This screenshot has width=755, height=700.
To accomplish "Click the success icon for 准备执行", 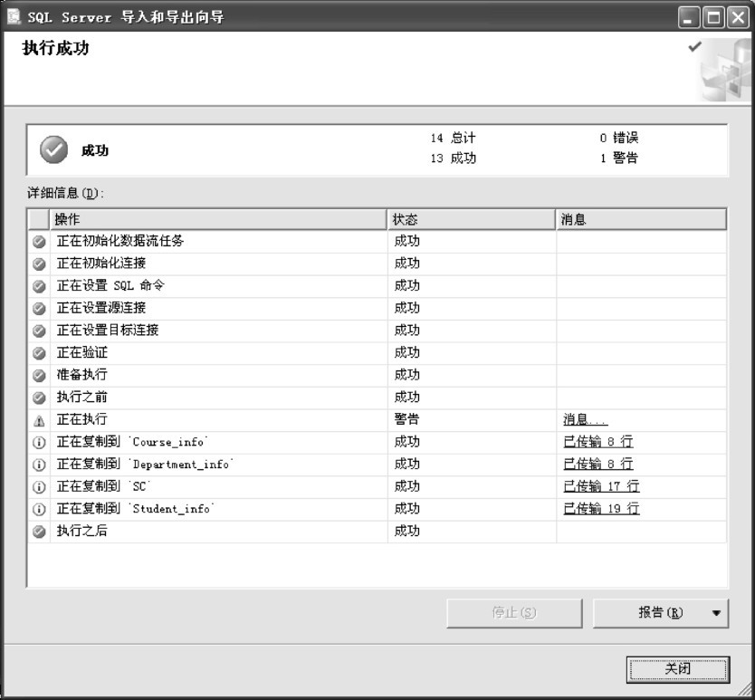I will tap(39, 375).
